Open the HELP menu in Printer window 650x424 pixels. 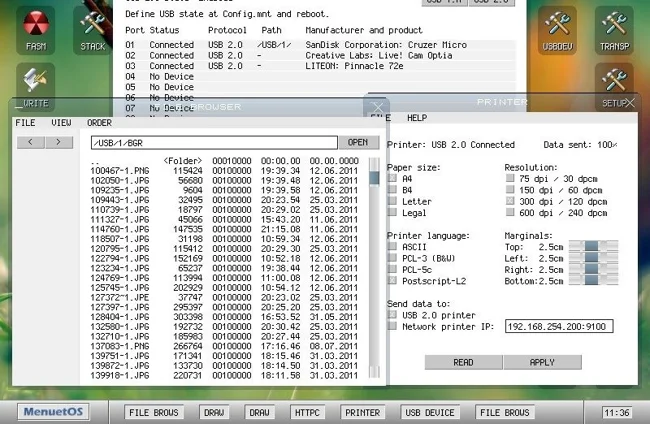tap(416, 118)
